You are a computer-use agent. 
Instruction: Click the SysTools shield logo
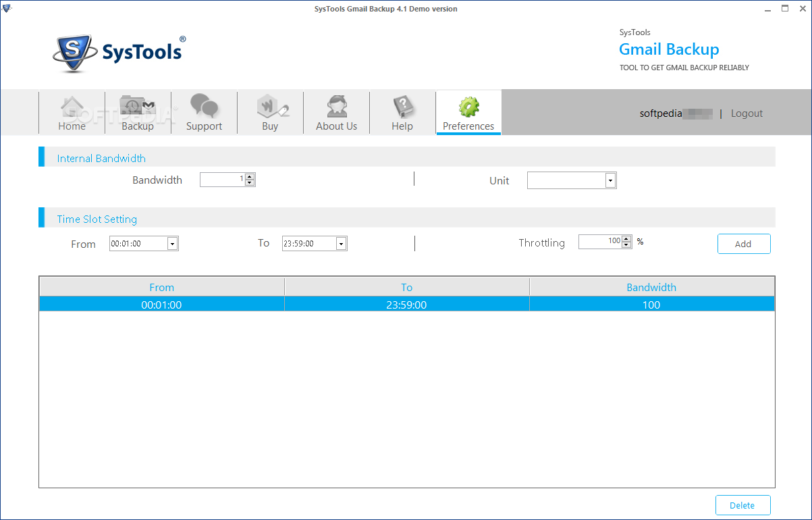click(74, 54)
